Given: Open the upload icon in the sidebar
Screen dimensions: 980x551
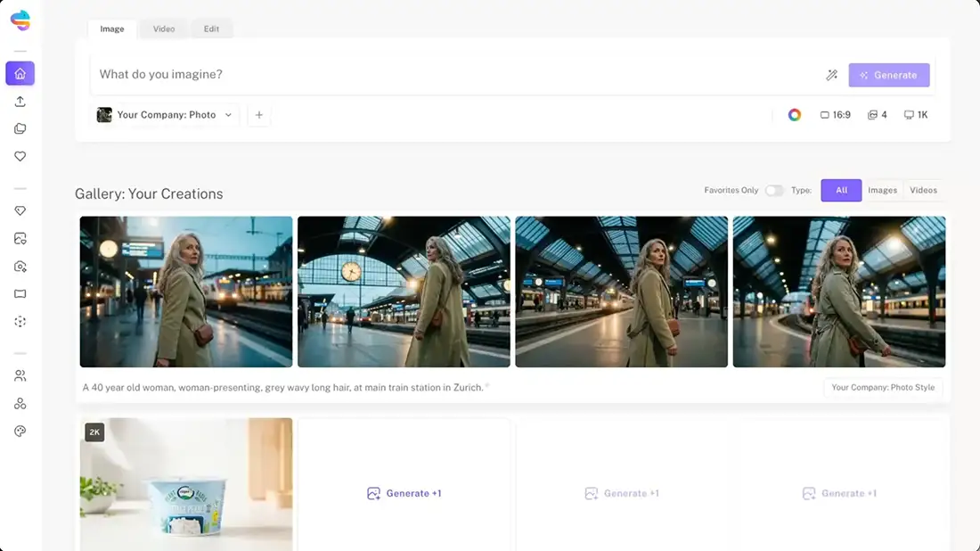Looking at the screenshot, I should pos(20,102).
